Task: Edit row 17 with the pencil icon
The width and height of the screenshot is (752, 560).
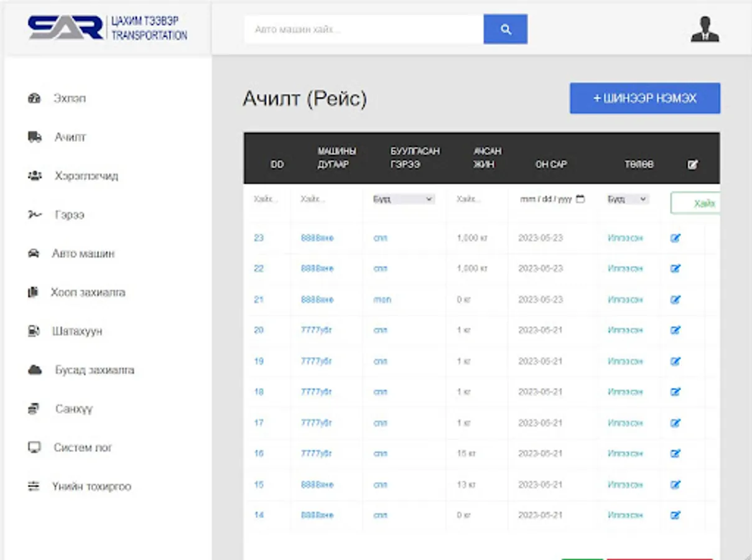Action: point(675,423)
